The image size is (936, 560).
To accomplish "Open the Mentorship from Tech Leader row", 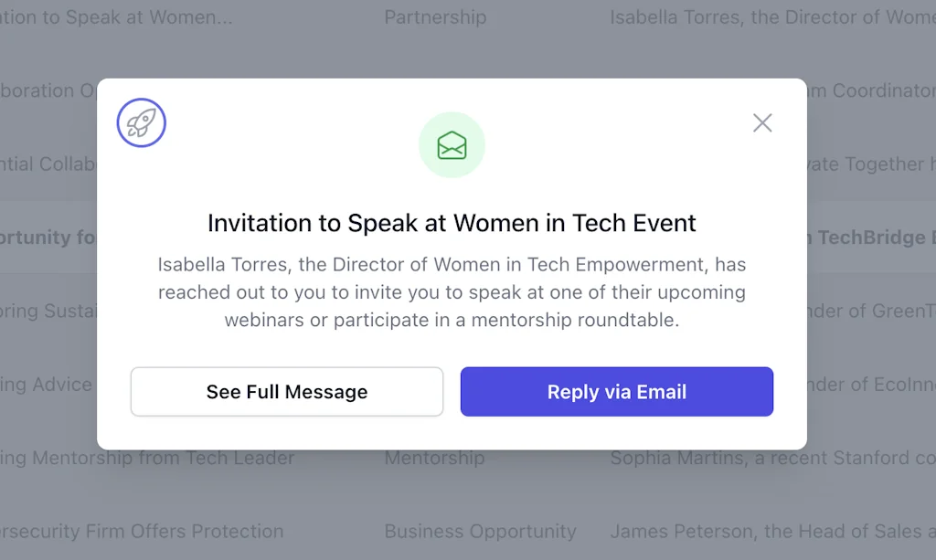I will coord(146,458).
